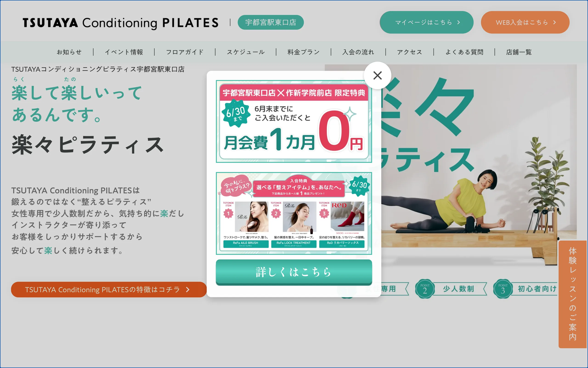Click the 宇都宮駅東口店×作新学院前店 限定特典 heading
Image resolution: width=588 pixels, height=368 pixels.
coord(294,93)
